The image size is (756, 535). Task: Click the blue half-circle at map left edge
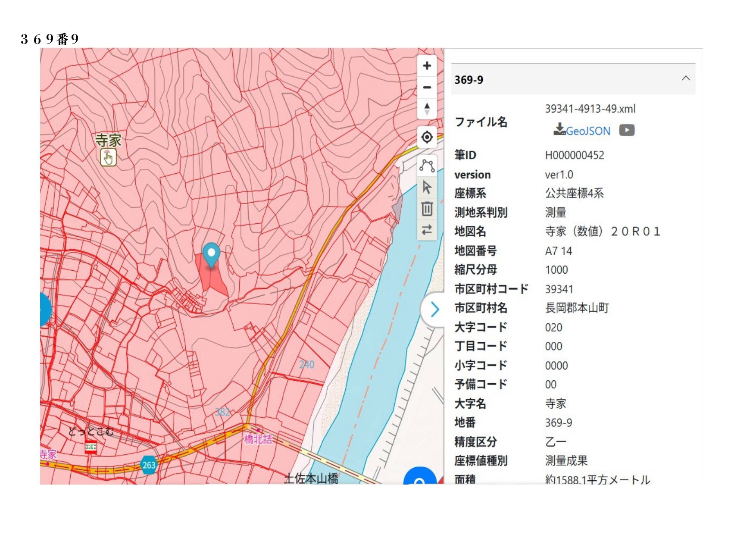pyautogui.click(x=45, y=309)
